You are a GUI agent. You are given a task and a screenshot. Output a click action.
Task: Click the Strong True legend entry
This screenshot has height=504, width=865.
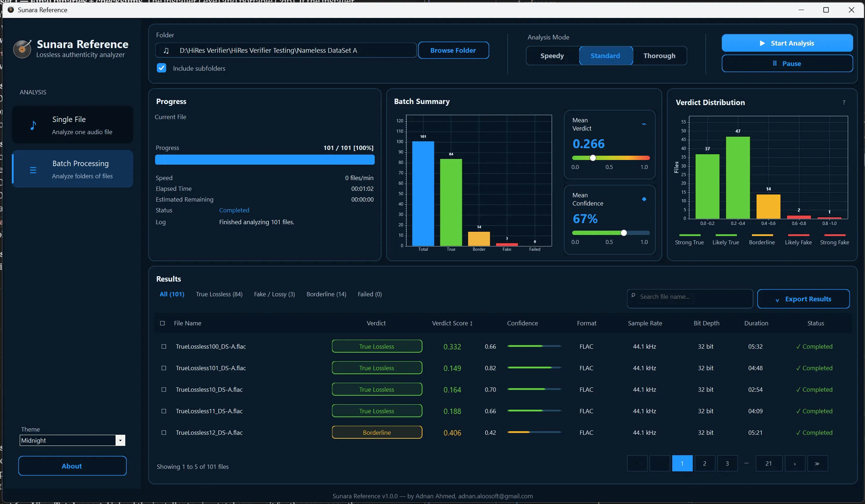pyautogui.click(x=689, y=240)
